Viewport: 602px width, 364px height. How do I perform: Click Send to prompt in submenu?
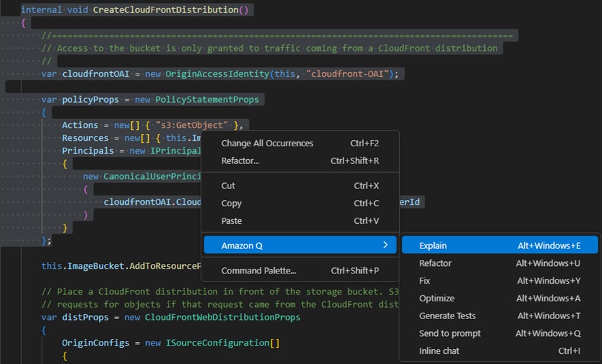tap(450, 334)
